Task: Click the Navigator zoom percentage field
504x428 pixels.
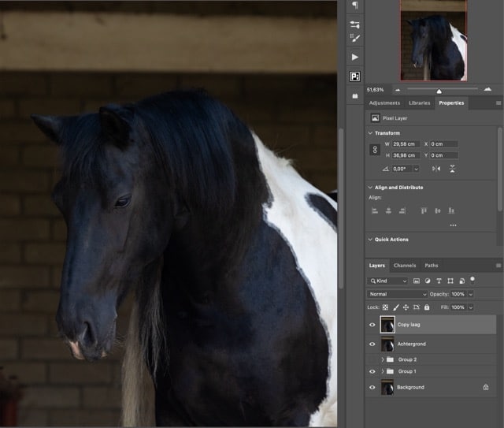Action: coord(376,90)
